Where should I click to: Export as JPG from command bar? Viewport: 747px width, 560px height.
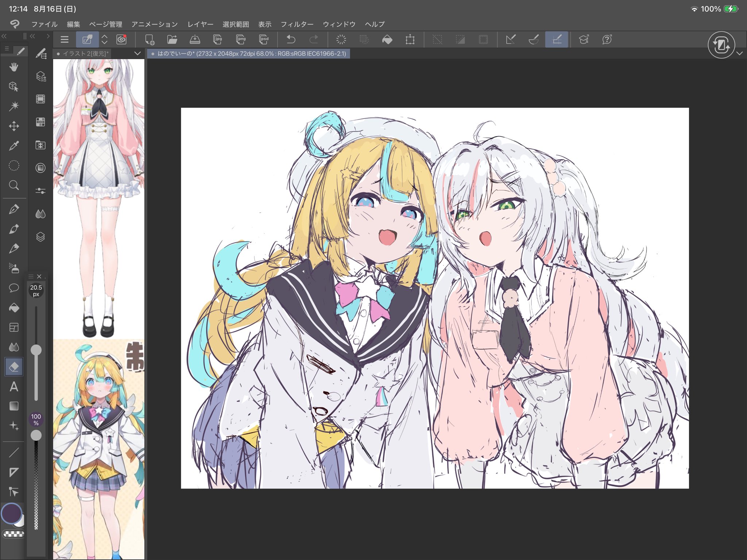pyautogui.click(x=218, y=39)
